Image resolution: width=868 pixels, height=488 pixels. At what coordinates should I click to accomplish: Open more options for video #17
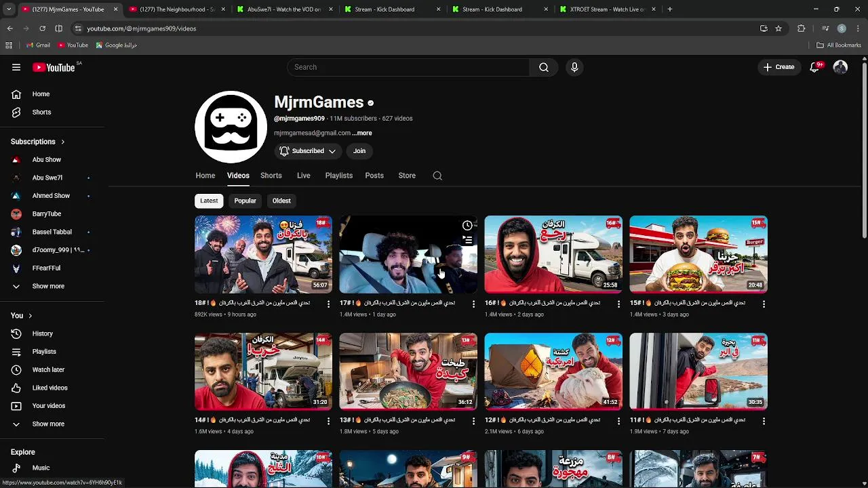tap(473, 304)
